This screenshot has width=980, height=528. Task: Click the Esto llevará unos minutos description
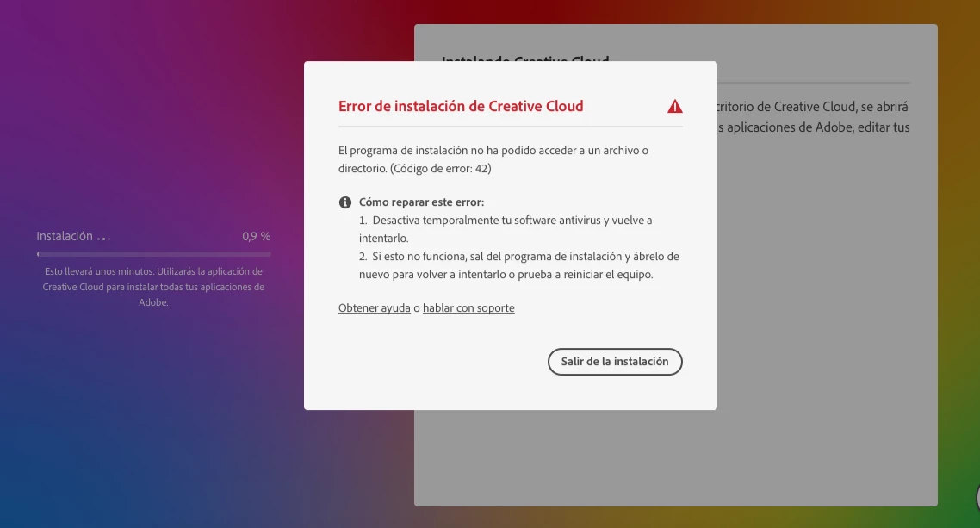154,287
